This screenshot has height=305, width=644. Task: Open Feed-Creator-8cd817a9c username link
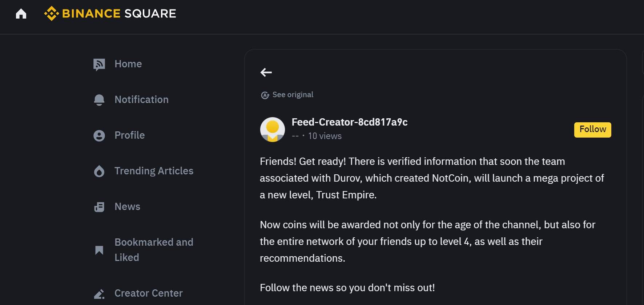pyautogui.click(x=349, y=122)
